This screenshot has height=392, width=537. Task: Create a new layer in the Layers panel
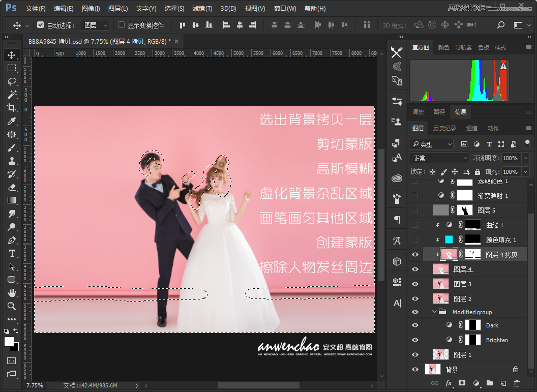[x=504, y=383]
